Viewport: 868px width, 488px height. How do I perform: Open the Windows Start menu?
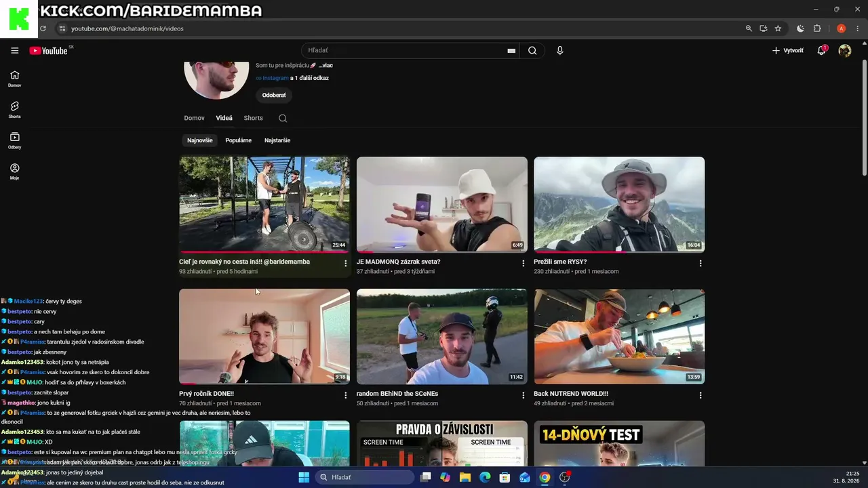[x=304, y=477]
